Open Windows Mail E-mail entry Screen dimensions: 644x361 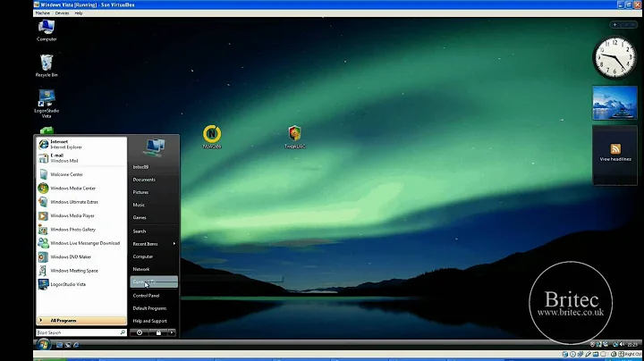tap(81, 158)
